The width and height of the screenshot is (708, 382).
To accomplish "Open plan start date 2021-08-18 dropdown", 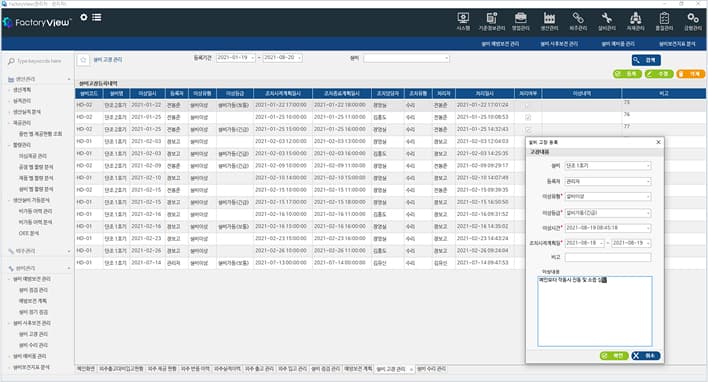I will (x=601, y=243).
